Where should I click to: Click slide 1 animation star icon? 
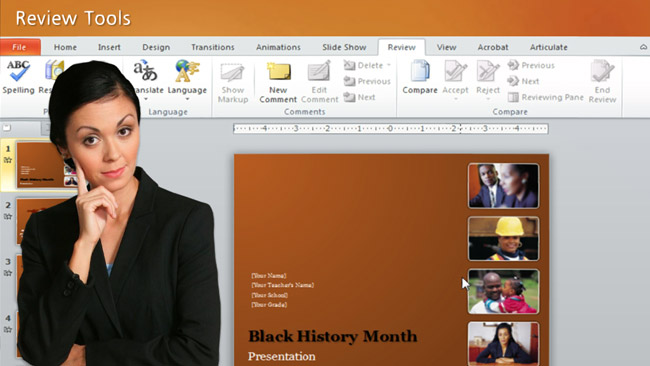[8, 160]
